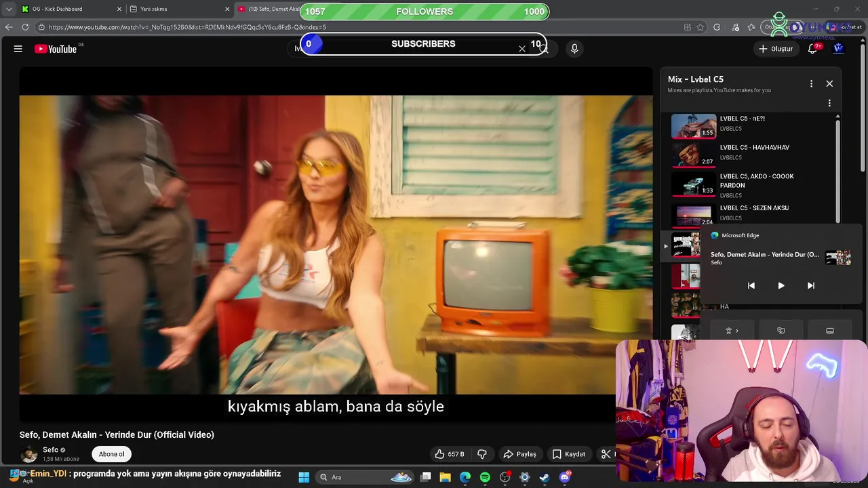Save the video with Kaydet button
868x488 pixels.
coord(568,454)
